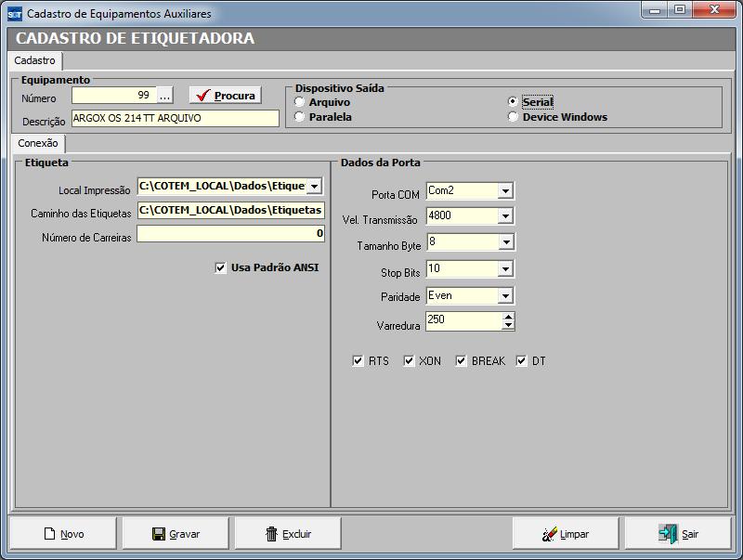This screenshot has width=743, height=560.
Task: Click the Excluir trash can icon
Action: [271, 534]
